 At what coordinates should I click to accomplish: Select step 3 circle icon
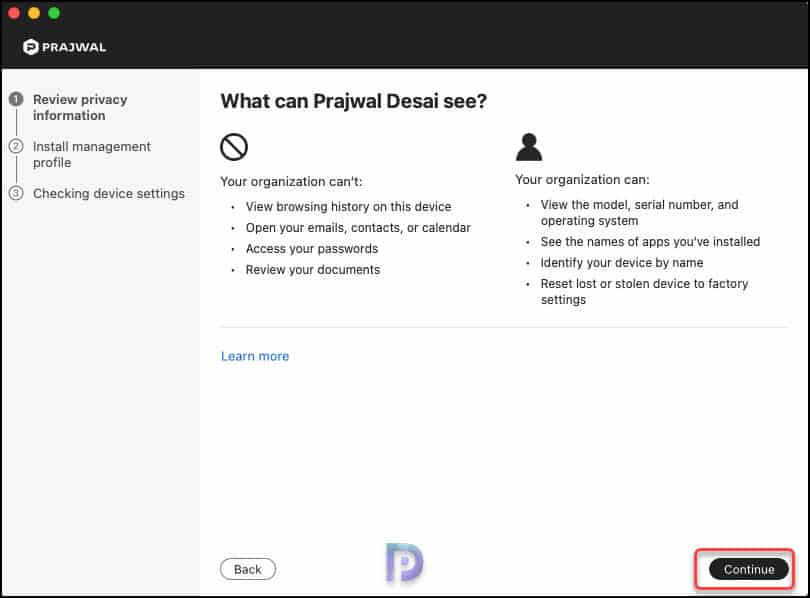point(16,193)
